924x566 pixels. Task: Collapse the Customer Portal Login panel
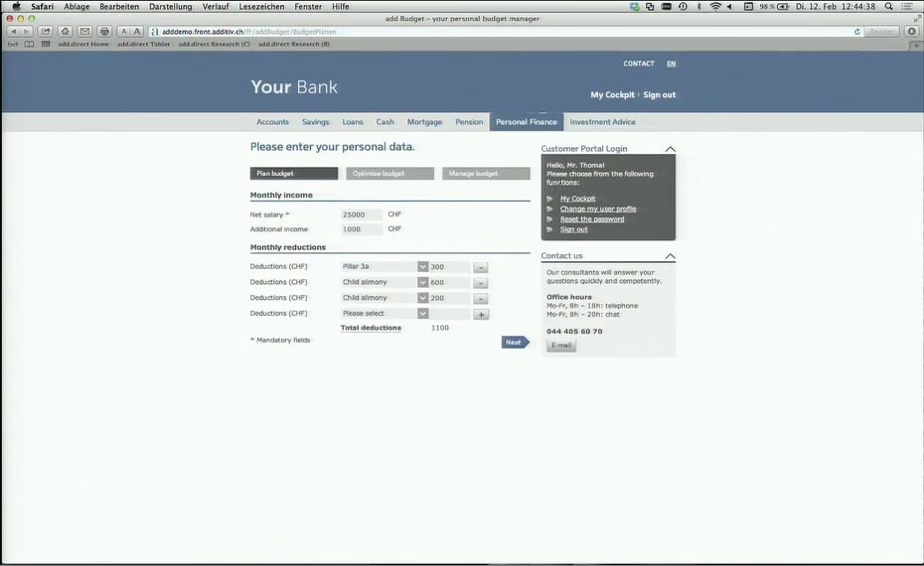click(x=670, y=149)
